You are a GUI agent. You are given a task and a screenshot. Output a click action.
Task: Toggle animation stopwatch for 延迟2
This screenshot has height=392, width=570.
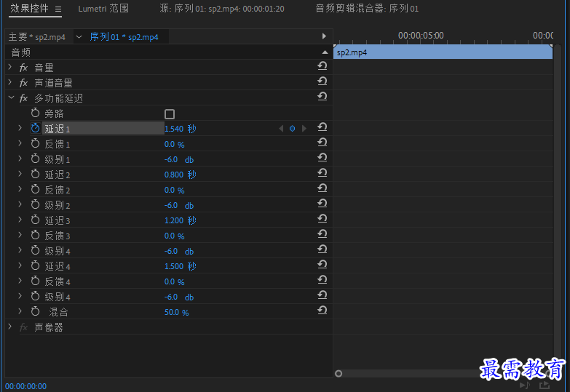(x=35, y=174)
